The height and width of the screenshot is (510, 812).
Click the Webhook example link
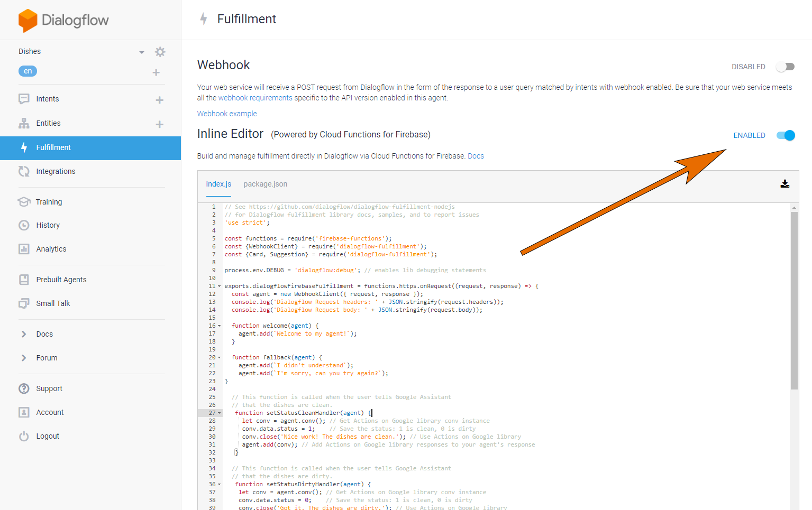tap(227, 113)
